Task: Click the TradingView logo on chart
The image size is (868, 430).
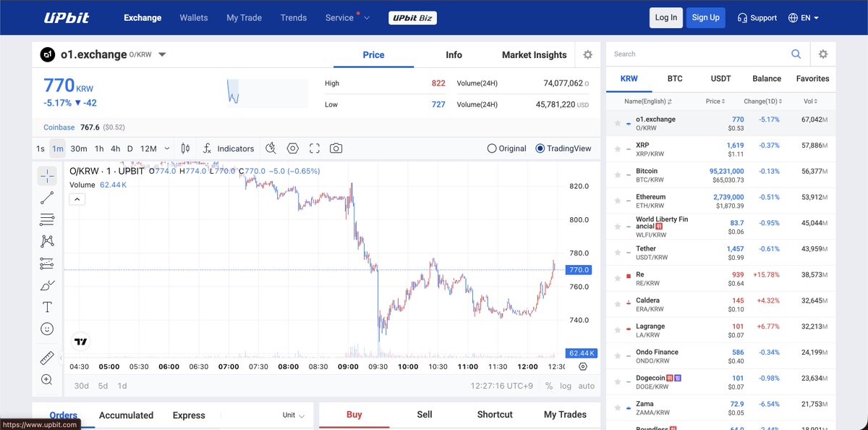Action: [x=81, y=342]
